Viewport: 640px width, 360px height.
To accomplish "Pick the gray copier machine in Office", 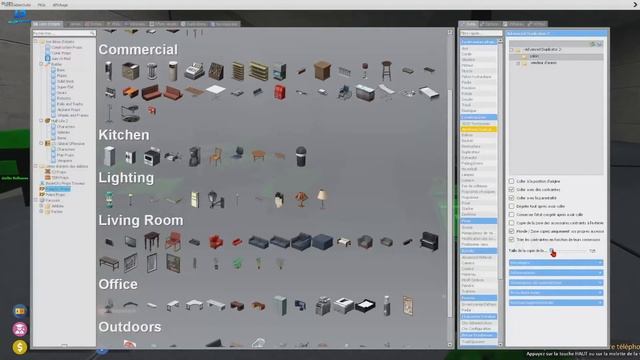I will 322,306.
